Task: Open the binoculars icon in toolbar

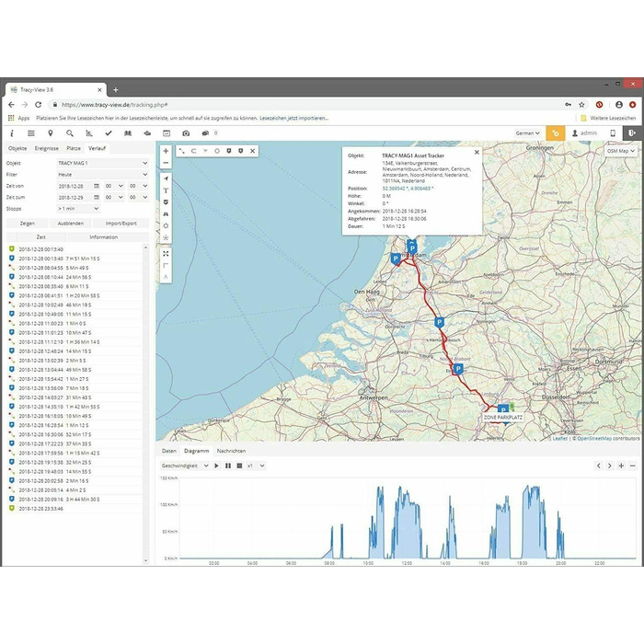Action: coord(128,133)
